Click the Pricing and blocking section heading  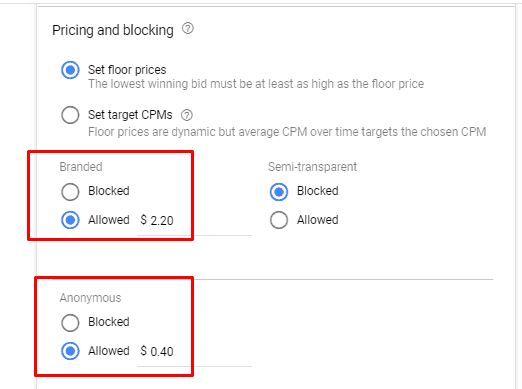pos(113,30)
